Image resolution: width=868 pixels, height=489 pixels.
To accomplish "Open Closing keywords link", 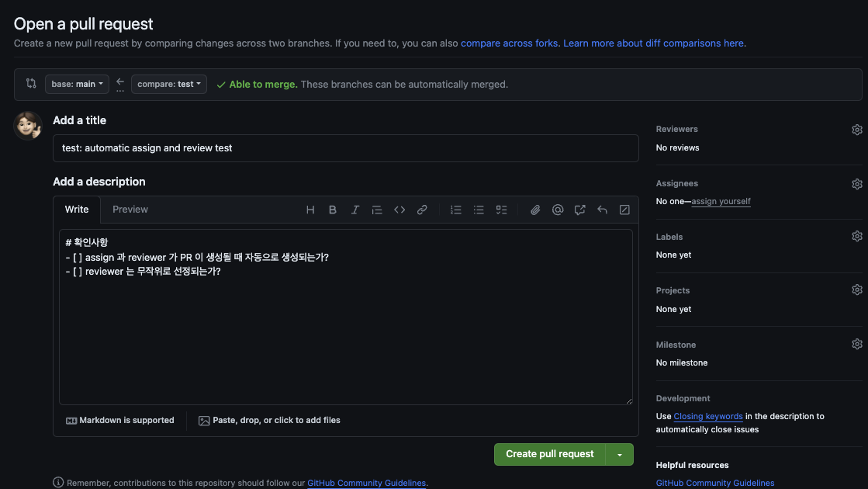I will coord(708,417).
